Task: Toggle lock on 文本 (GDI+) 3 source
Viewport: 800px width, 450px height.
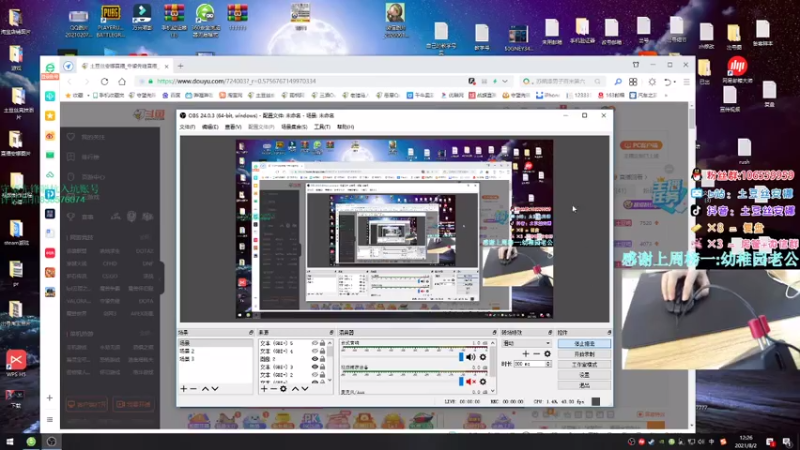Action: (322, 367)
